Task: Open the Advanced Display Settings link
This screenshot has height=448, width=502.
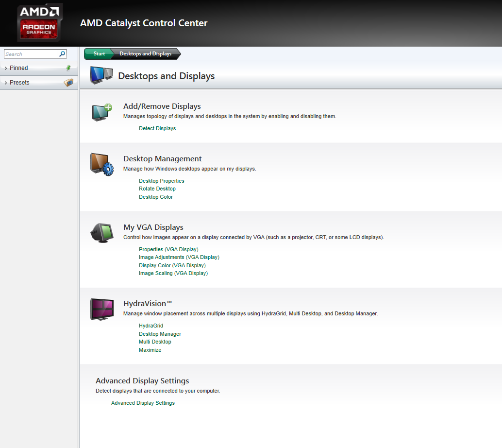Action: (x=143, y=403)
